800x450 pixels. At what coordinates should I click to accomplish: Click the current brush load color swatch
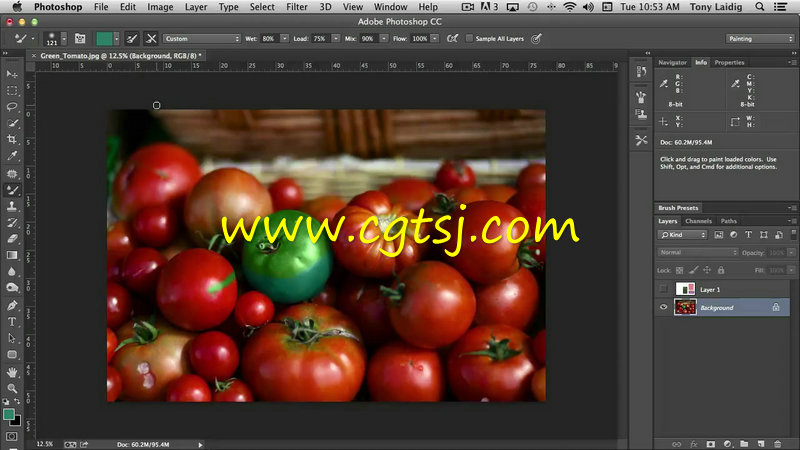pos(104,39)
